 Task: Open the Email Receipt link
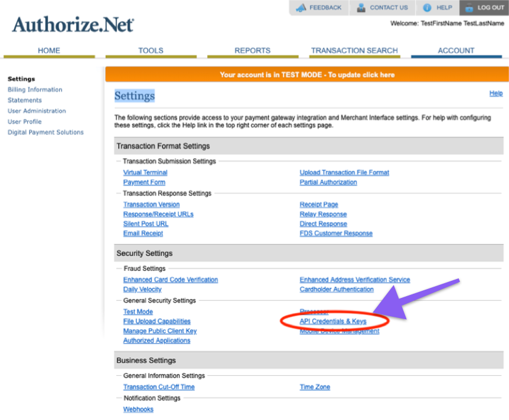click(143, 234)
